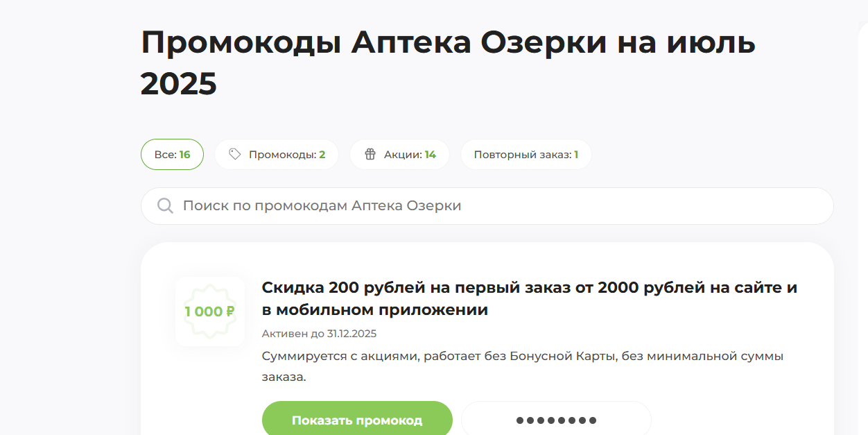
Task: Click the magnifier search icon
Action: coord(165,206)
